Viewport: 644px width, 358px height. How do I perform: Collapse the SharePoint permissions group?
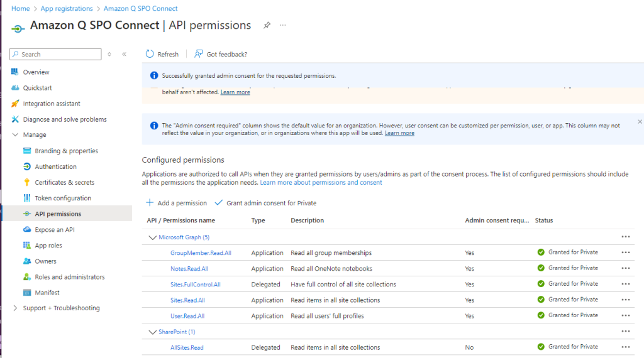[152, 332]
